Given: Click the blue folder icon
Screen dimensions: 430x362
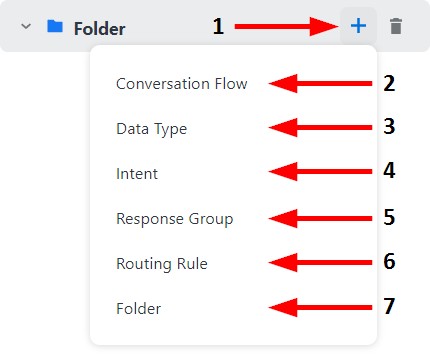Looking at the screenshot, I should coord(55,26).
